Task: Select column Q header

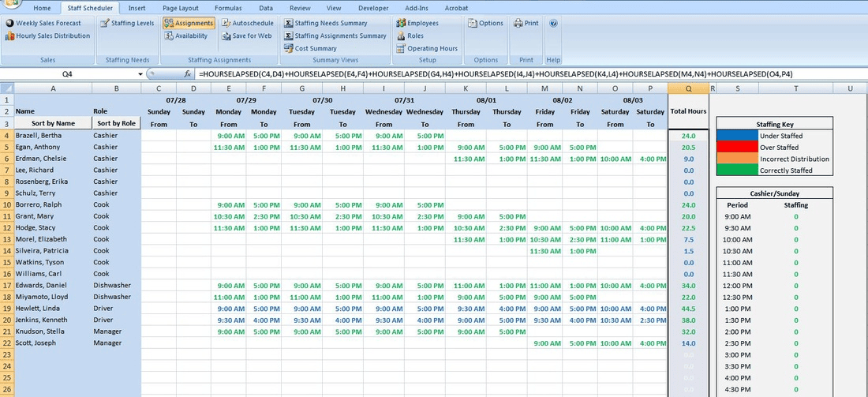Action: click(x=688, y=88)
